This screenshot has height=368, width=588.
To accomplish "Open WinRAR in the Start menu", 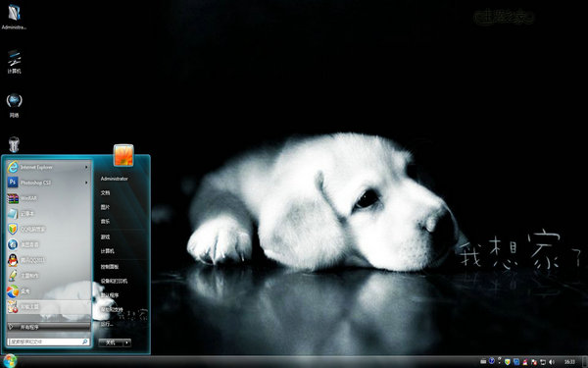I will (x=48, y=198).
